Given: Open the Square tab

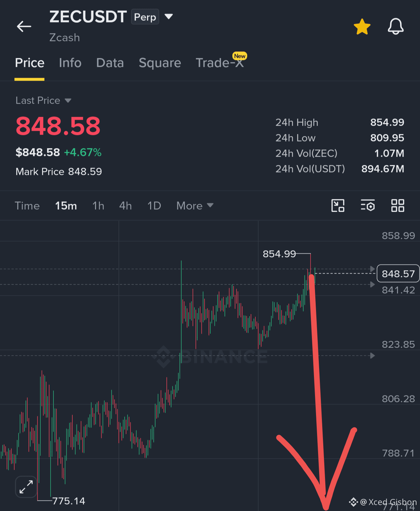Looking at the screenshot, I should click(160, 63).
